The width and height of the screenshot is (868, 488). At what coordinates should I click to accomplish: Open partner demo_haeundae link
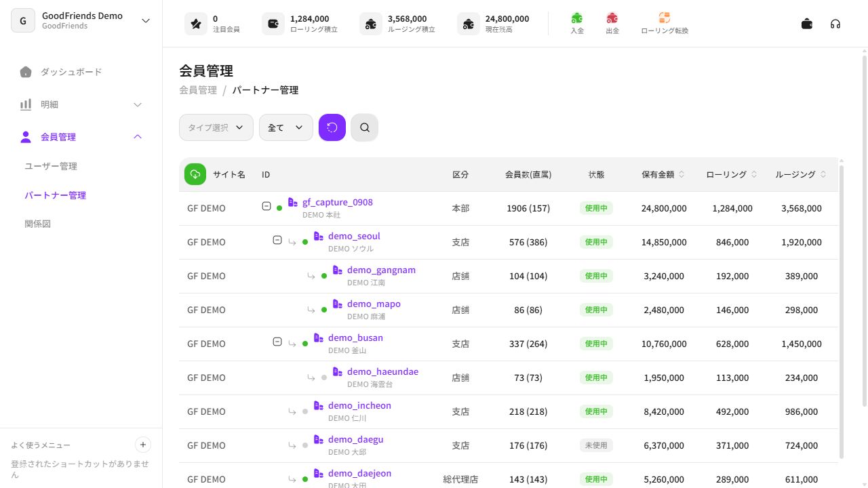pyautogui.click(x=382, y=371)
